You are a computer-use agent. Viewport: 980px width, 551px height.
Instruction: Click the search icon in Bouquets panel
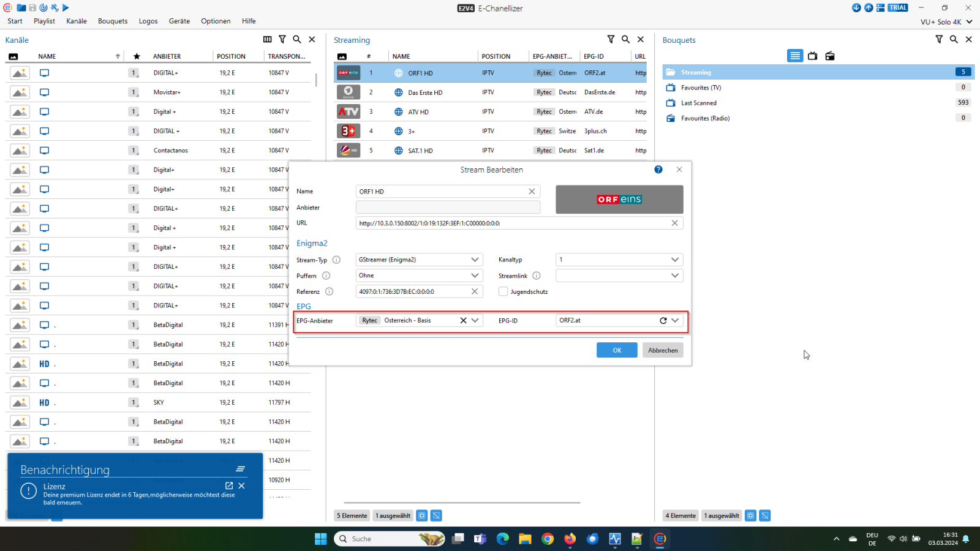(954, 39)
